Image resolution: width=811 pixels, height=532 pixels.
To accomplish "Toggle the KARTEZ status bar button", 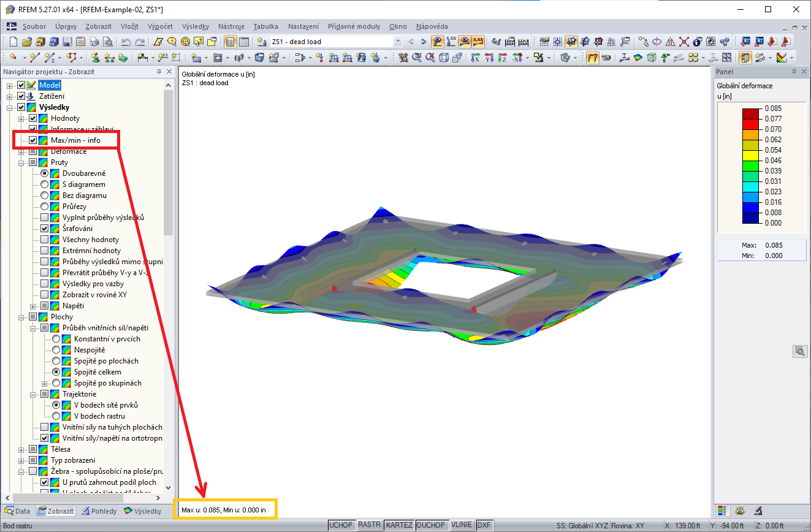I will click(399, 525).
